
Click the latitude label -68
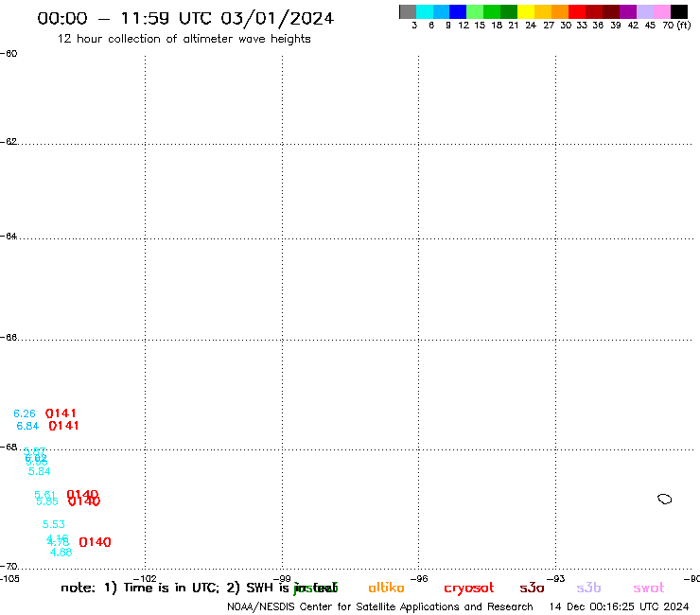pyautogui.click(x=9, y=448)
